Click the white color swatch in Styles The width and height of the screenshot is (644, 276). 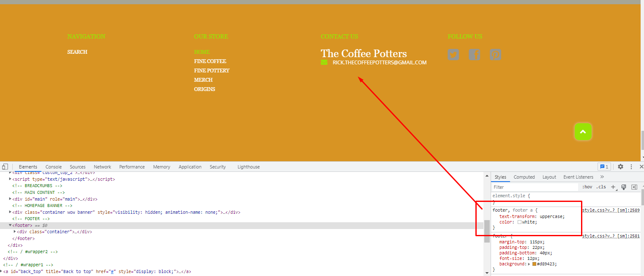(x=519, y=222)
